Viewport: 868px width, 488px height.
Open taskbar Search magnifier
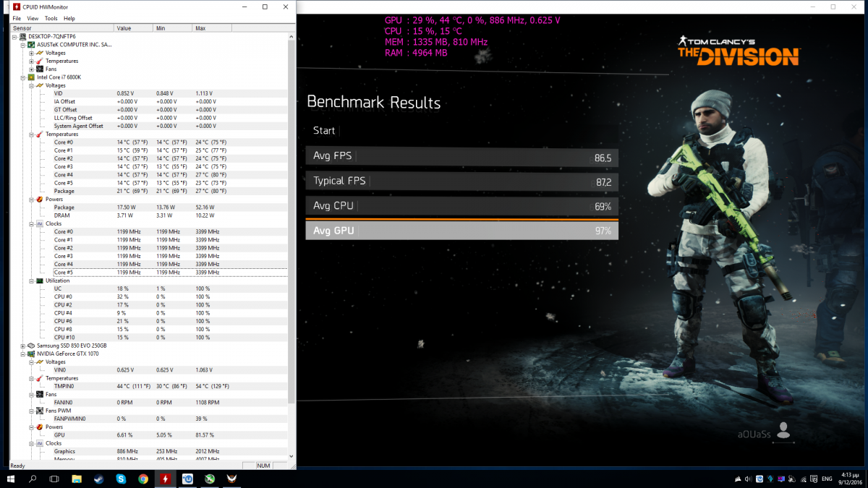point(33,479)
